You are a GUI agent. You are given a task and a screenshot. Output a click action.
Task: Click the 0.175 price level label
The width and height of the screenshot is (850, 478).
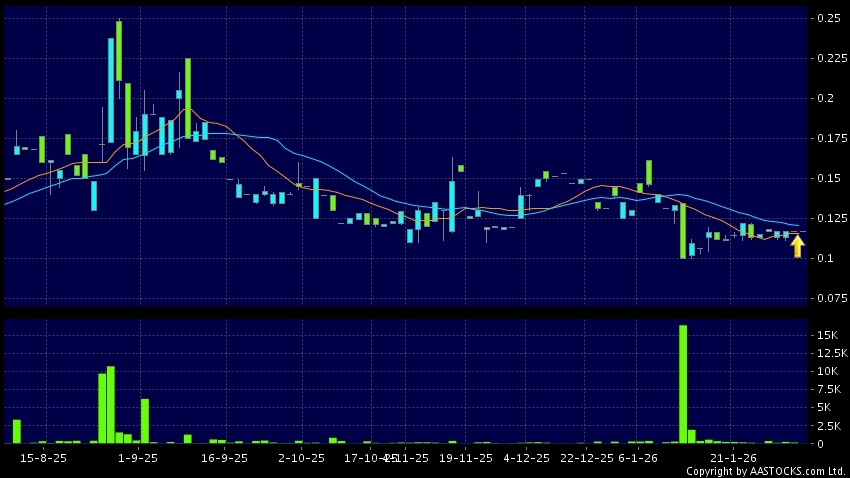[x=827, y=138]
